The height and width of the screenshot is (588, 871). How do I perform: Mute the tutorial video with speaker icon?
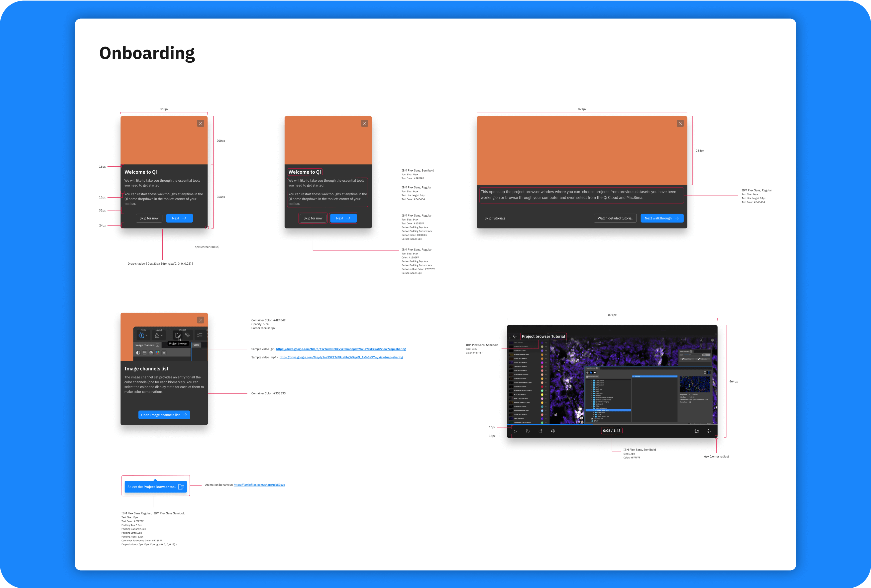[x=553, y=431]
